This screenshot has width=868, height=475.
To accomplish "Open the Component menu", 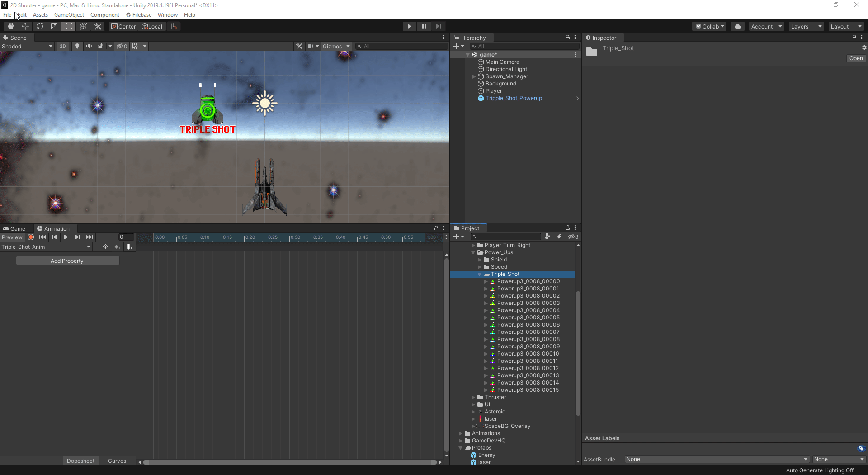I will (104, 14).
